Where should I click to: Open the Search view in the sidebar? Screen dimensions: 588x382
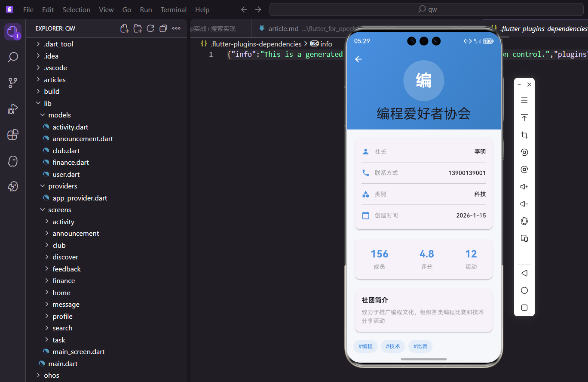click(x=13, y=57)
